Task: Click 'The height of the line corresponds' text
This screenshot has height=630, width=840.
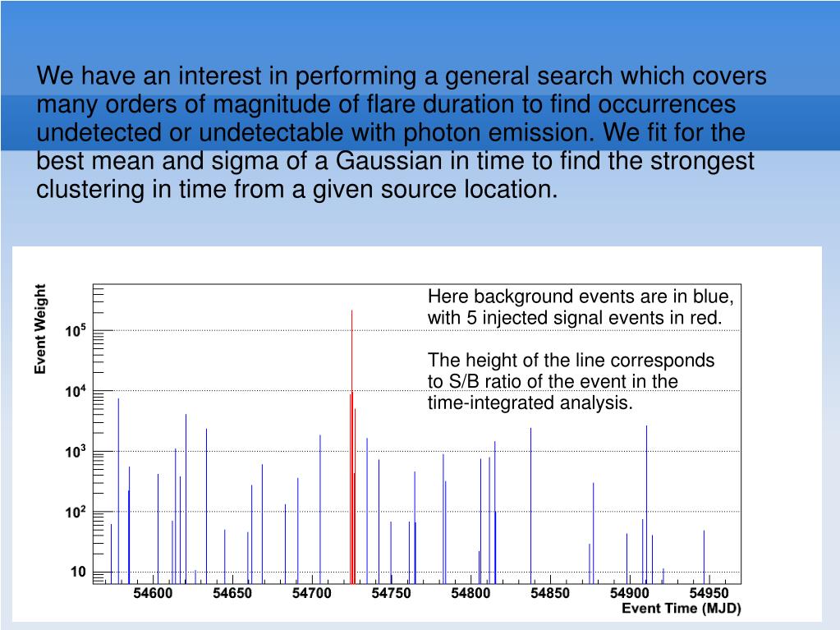Action: point(571,361)
